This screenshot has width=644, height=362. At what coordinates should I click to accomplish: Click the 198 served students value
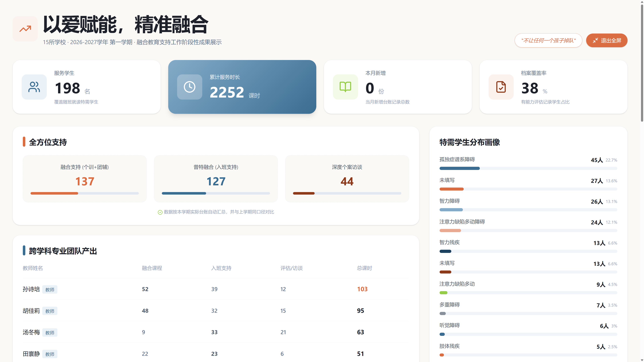click(67, 88)
